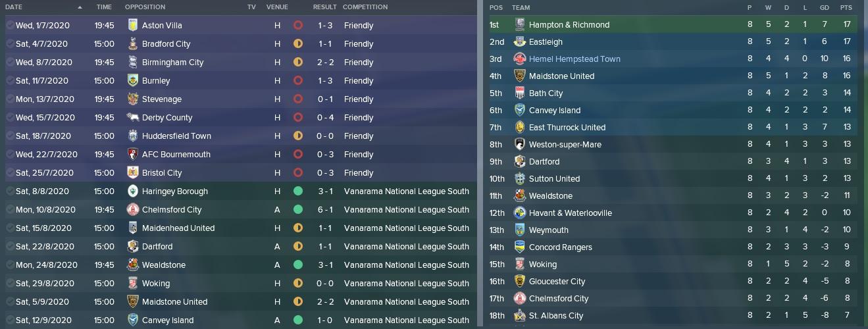Sort league table by PTS column

click(846, 8)
